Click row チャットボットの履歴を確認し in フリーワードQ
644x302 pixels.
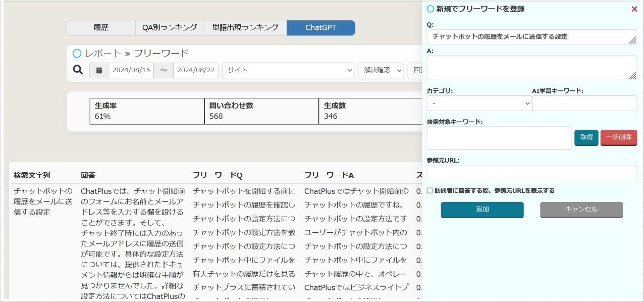pyautogui.click(x=244, y=205)
